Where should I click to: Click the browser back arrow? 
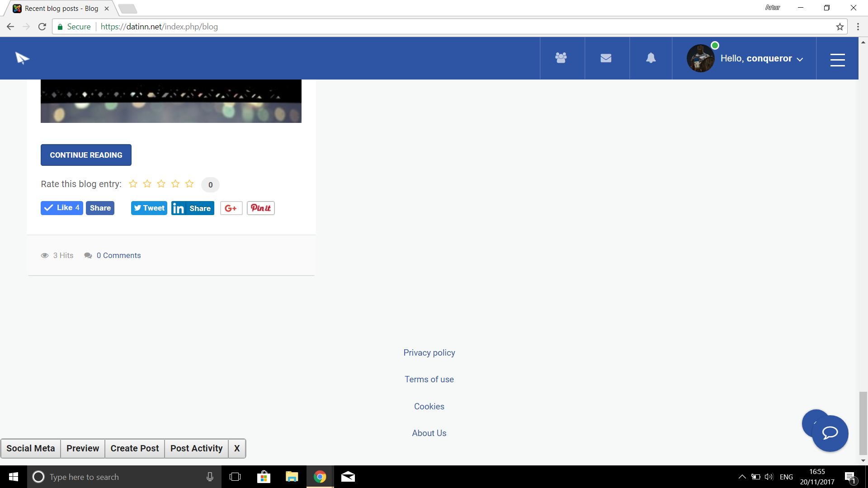pos(10,27)
